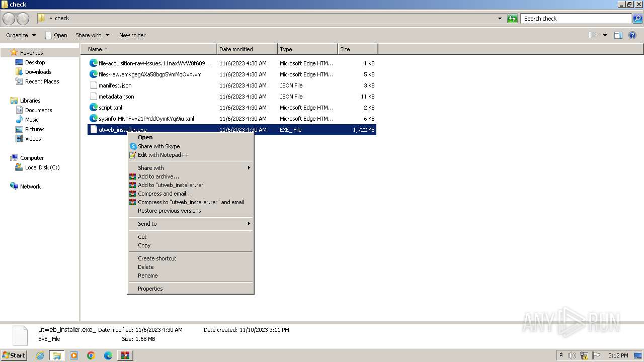This screenshot has height=362, width=644.
Task: Open the Help question mark icon
Action: pos(632,35)
